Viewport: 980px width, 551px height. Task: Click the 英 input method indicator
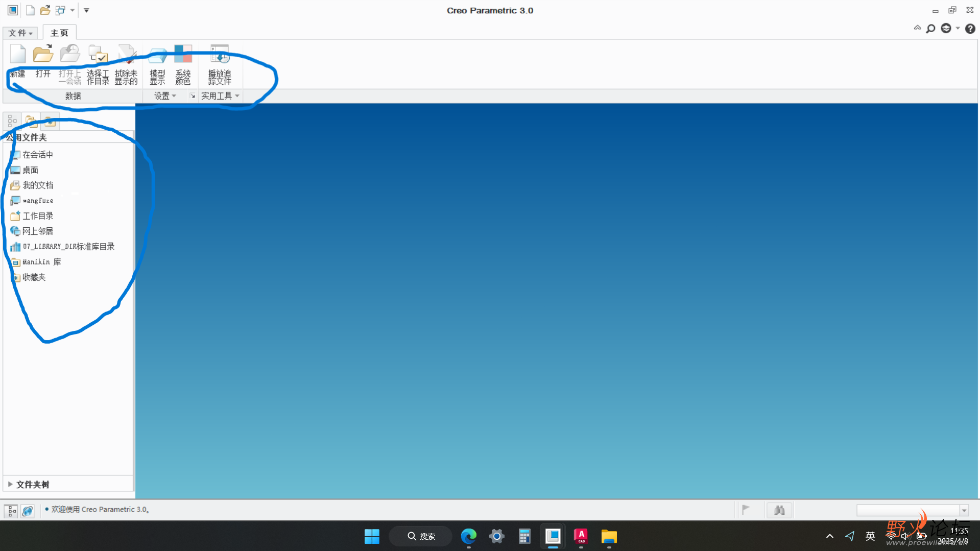pos(870,536)
